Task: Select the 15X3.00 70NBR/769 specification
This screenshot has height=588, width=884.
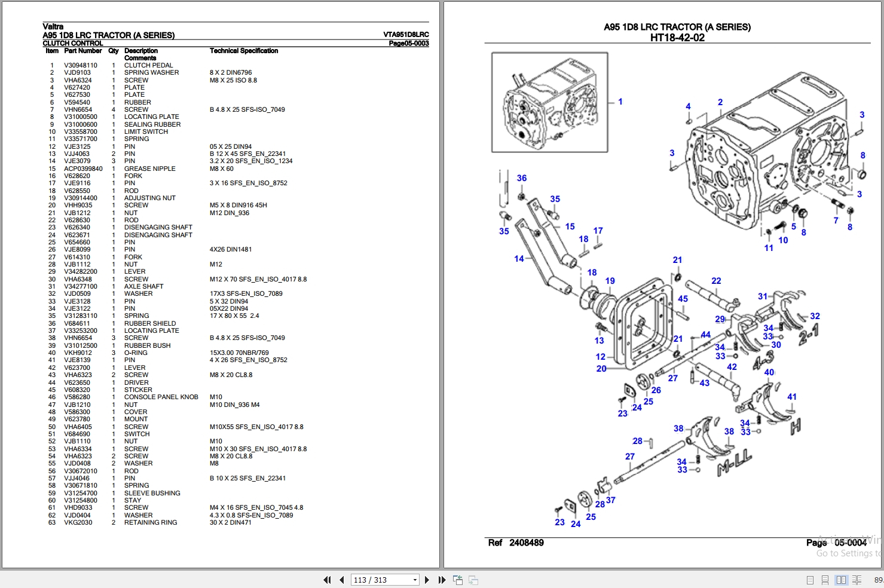Action: point(239,353)
